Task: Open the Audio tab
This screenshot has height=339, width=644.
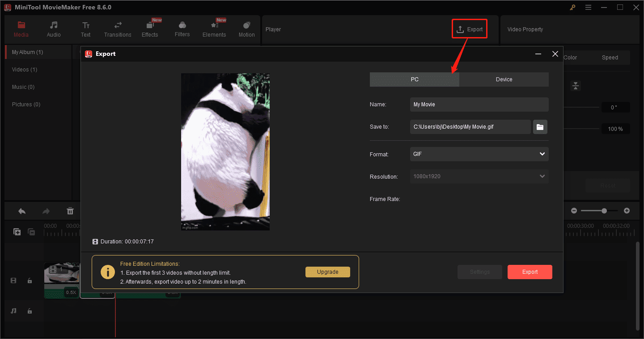Action: tap(54, 29)
